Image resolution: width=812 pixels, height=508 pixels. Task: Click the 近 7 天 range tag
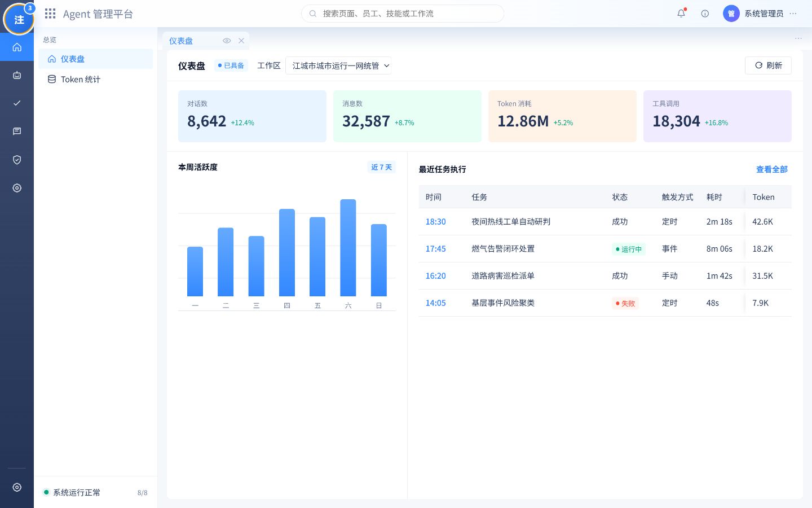pos(381,167)
